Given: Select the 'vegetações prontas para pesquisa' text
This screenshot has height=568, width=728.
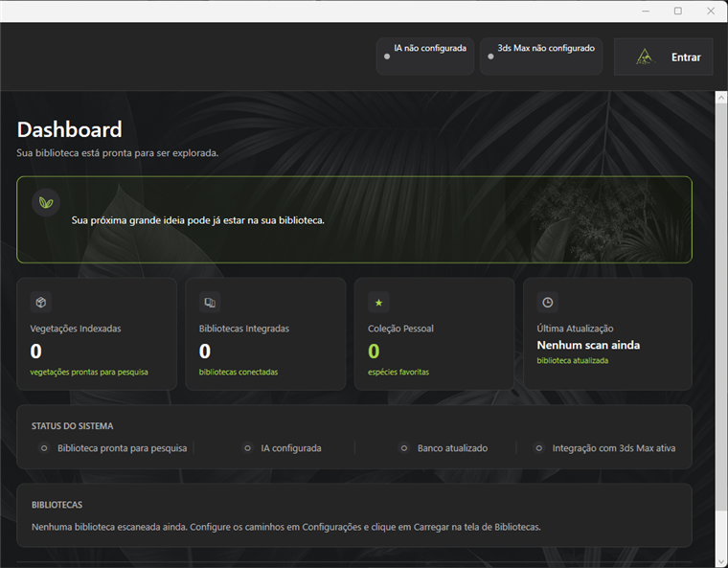Looking at the screenshot, I should (x=89, y=372).
